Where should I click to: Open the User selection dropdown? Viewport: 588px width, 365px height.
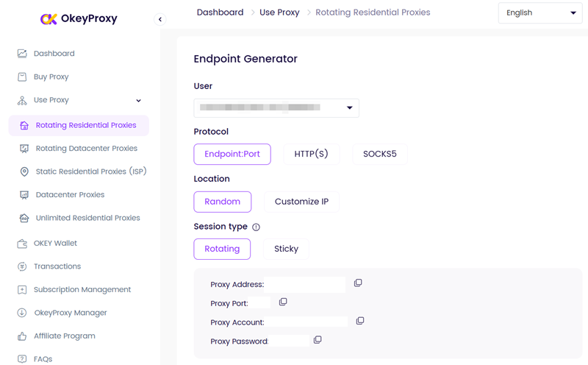click(276, 108)
